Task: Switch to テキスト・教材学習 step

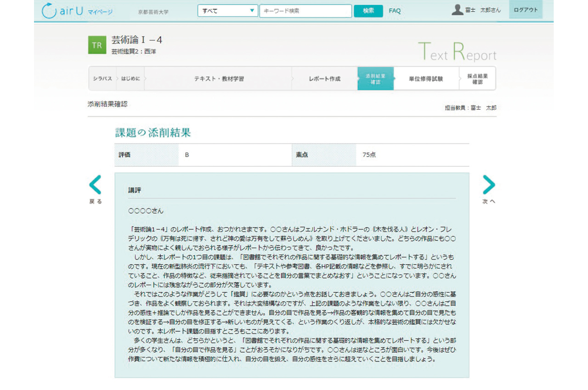Action: pyautogui.click(x=219, y=79)
